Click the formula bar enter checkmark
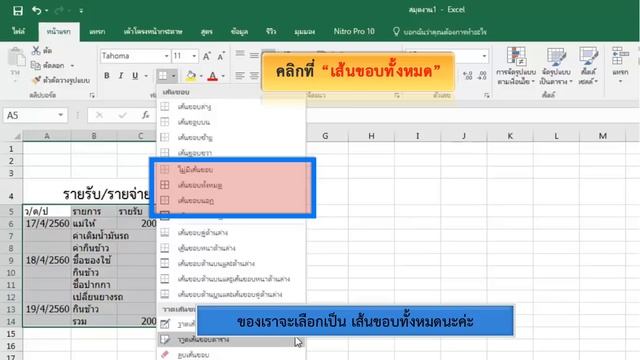Viewport: 640px width, 360px height. [x=122, y=116]
